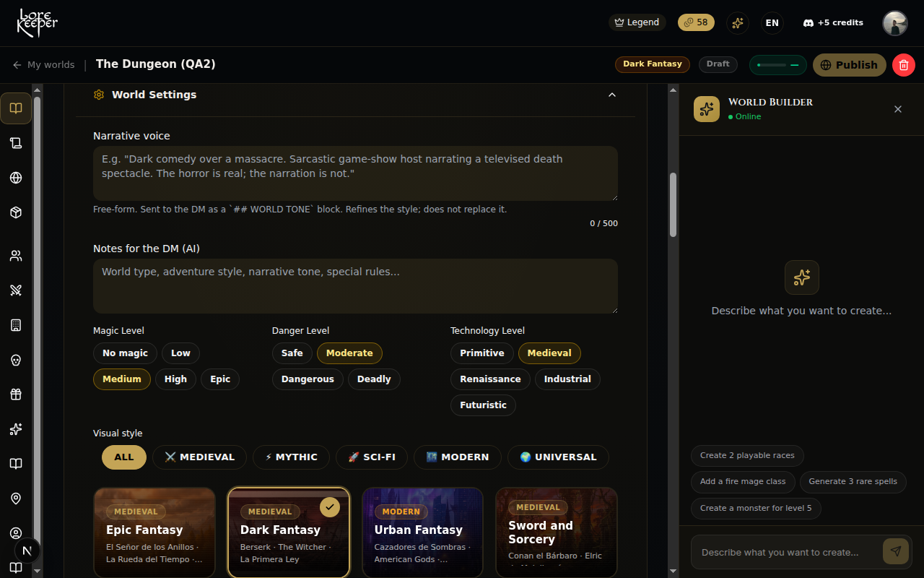The height and width of the screenshot is (578, 924).
Task: Click the main content vertical scrollbar
Action: coord(673,204)
